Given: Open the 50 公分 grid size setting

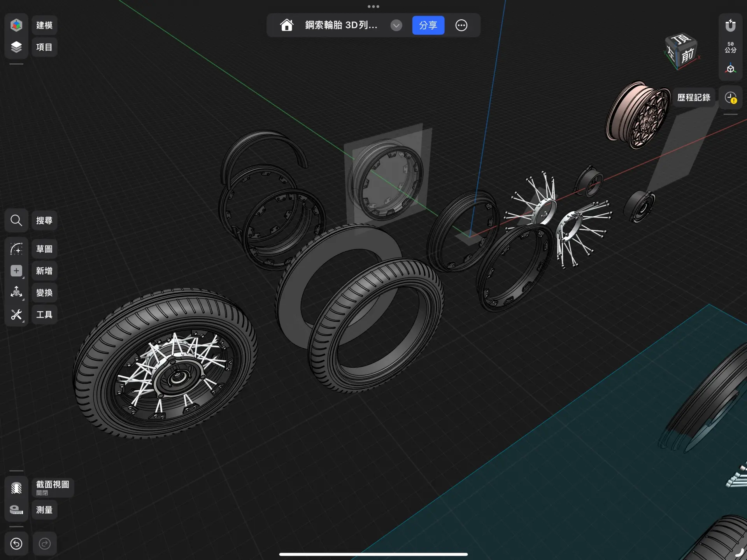Looking at the screenshot, I should [730, 47].
